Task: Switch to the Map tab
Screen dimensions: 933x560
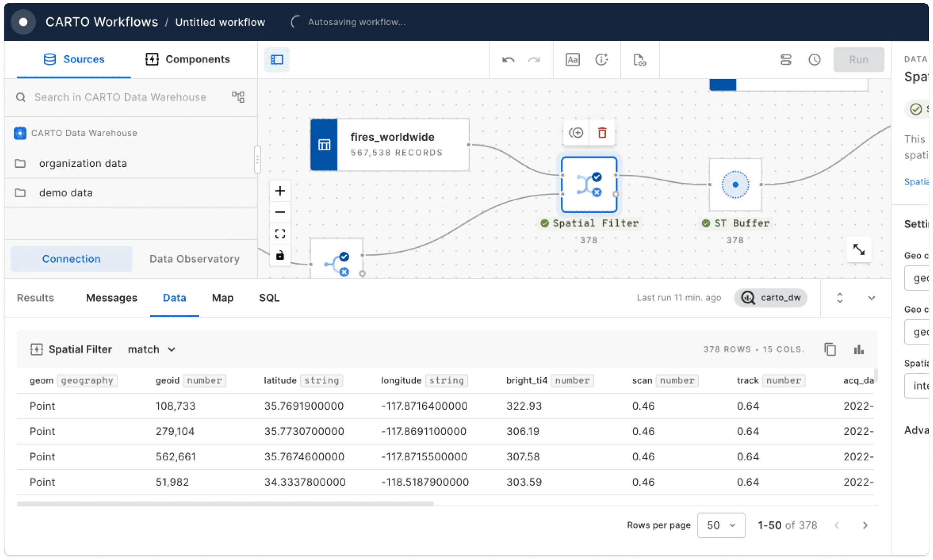Action: (x=222, y=298)
